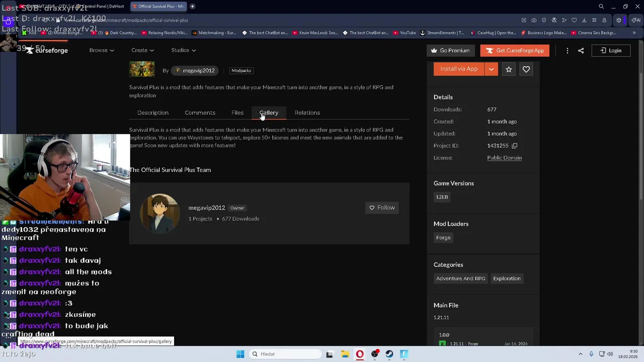Open the browser AI assistant button
The width and height of the screenshot is (644, 362).
(x=636, y=20)
